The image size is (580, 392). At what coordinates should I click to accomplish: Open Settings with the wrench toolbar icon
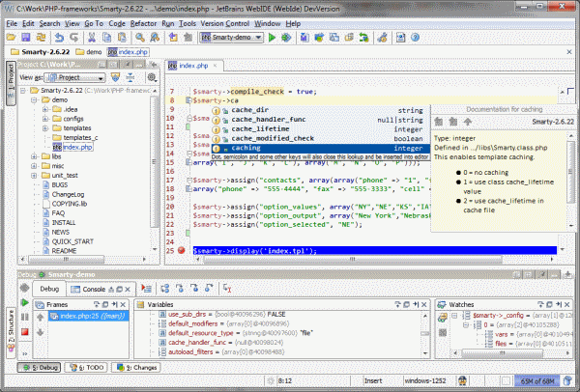[x=382, y=38]
